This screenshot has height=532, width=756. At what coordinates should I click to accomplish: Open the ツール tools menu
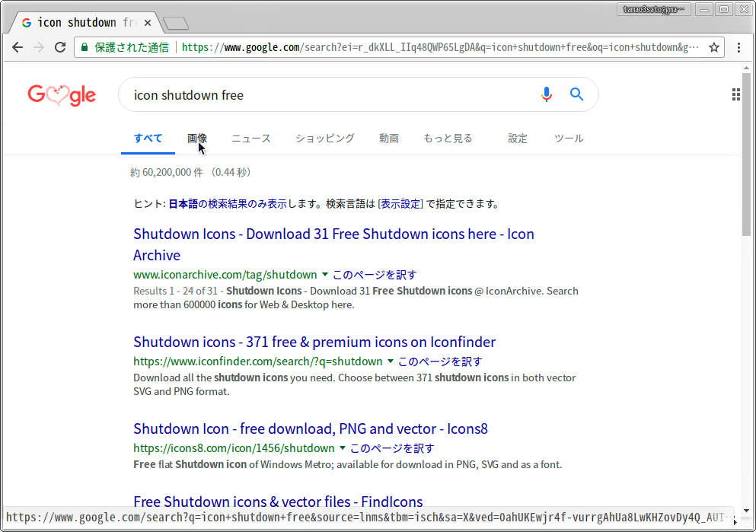click(x=569, y=139)
